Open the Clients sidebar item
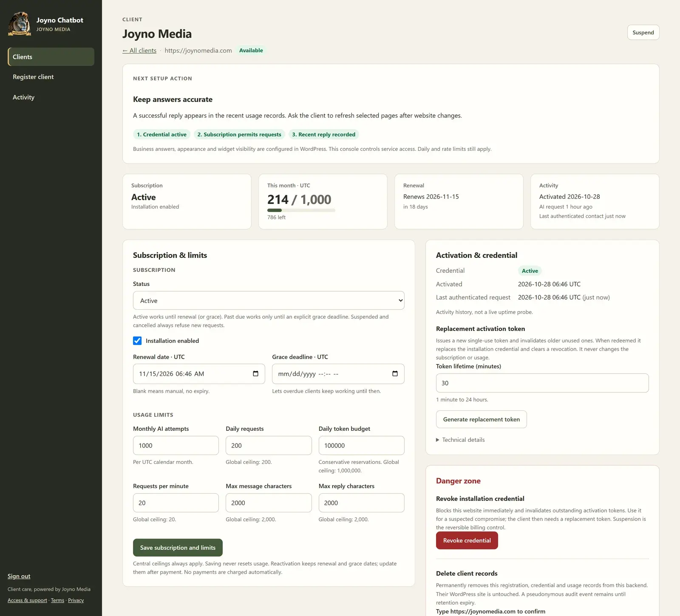The width and height of the screenshot is (680, 616). pos(51,57)
